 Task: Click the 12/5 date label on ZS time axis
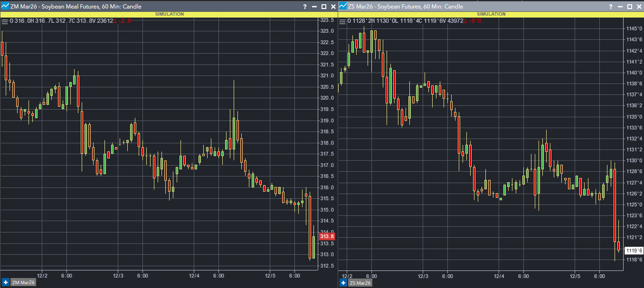575,276
